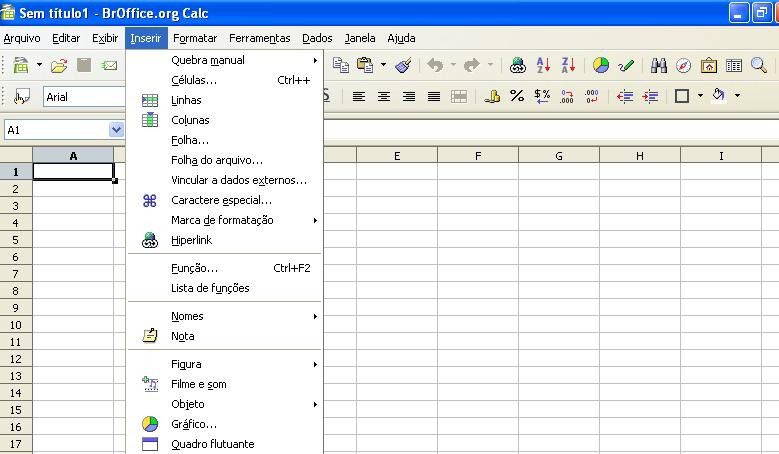Click the pie chart icon in toolbar
The width and height of the screenshot is (779, 454).
601,66
